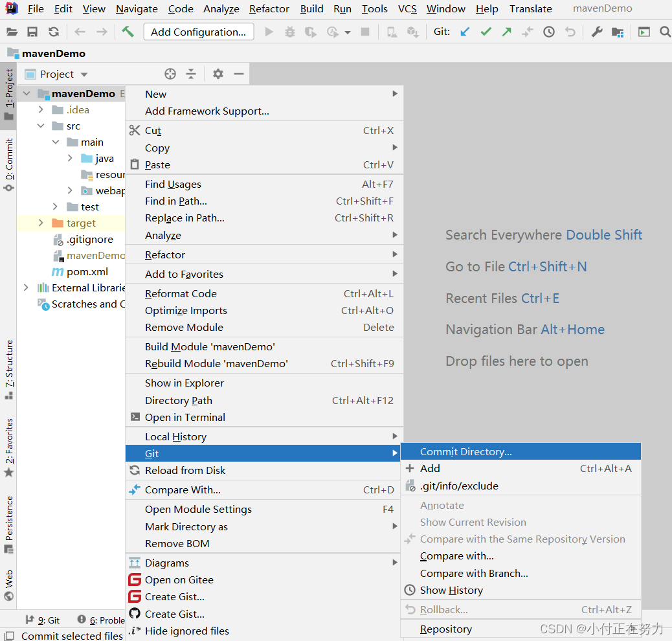
Task: Click the locate target icon in Project panel
Action: pyautogui.click(x=170, y=74)
